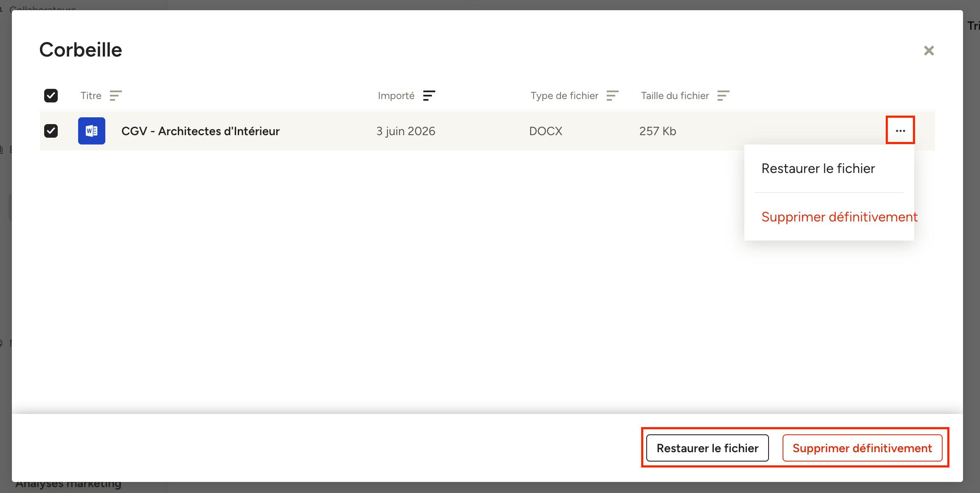This screenshot has height=493, width=980.
Task: Click the red Supprimer définitivement bottom button
Action: point(862,448)
